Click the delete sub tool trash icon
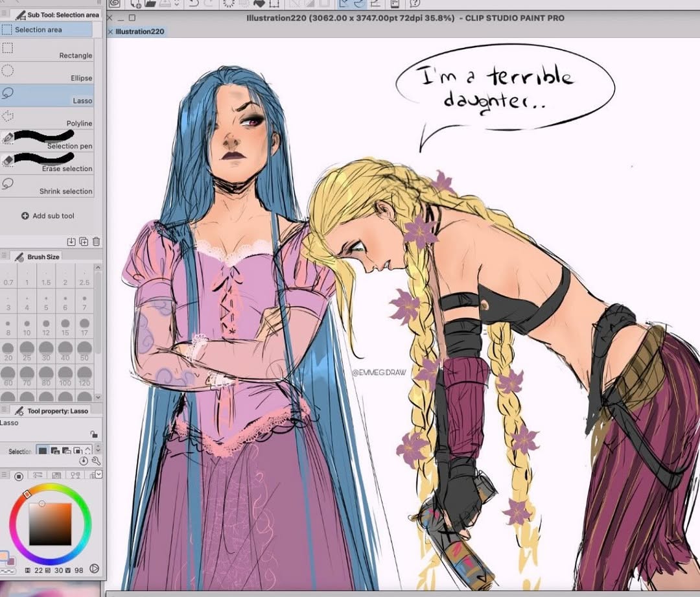700x597 pixels. tap(96, 242)
